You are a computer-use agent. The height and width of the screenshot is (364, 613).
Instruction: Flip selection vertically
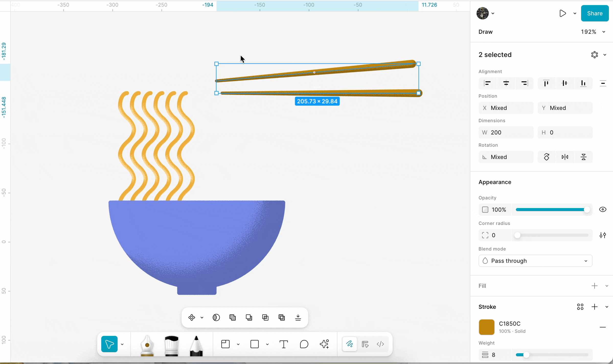[583, 157]
